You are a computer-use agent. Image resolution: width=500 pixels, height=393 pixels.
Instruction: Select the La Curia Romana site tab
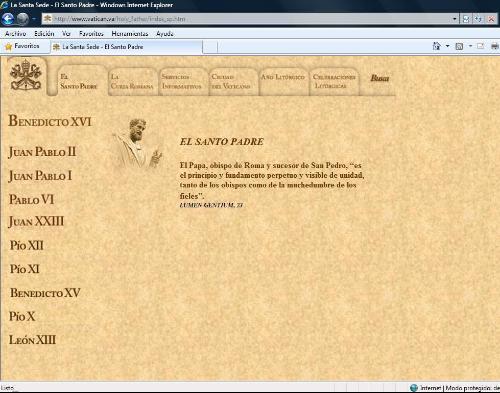[x=132, y=81]
